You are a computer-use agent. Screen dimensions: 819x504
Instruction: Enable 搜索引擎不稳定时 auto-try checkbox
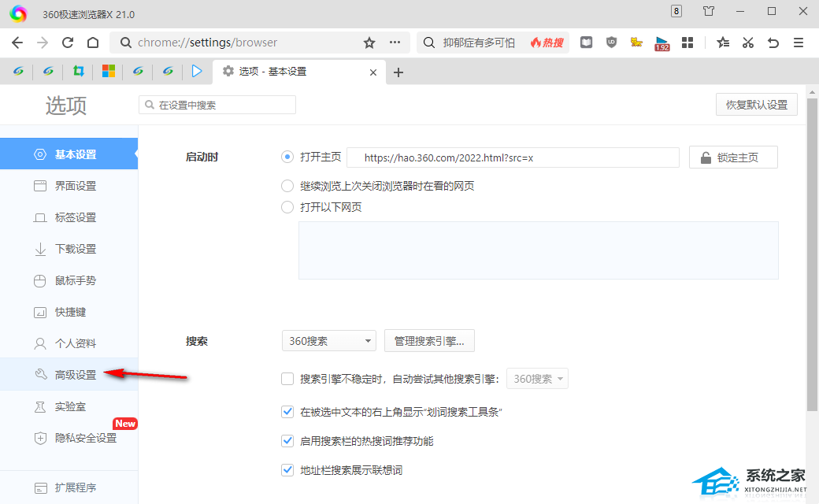coord(287,379)
